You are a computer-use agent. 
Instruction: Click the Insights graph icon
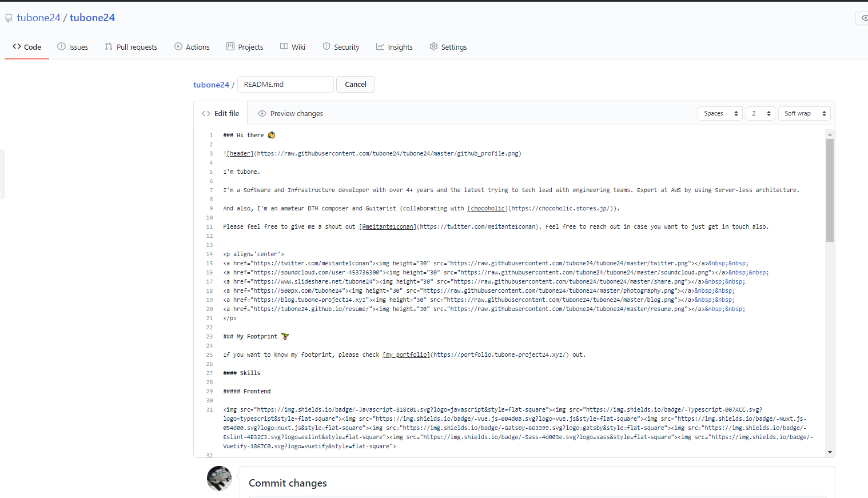[380, 47]
